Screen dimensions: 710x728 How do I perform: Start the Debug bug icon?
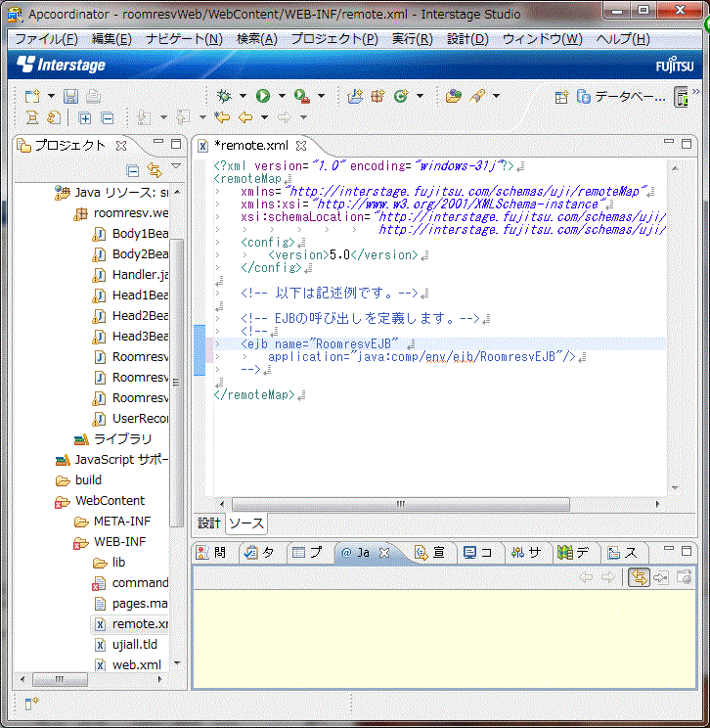[x=224, y=96]
